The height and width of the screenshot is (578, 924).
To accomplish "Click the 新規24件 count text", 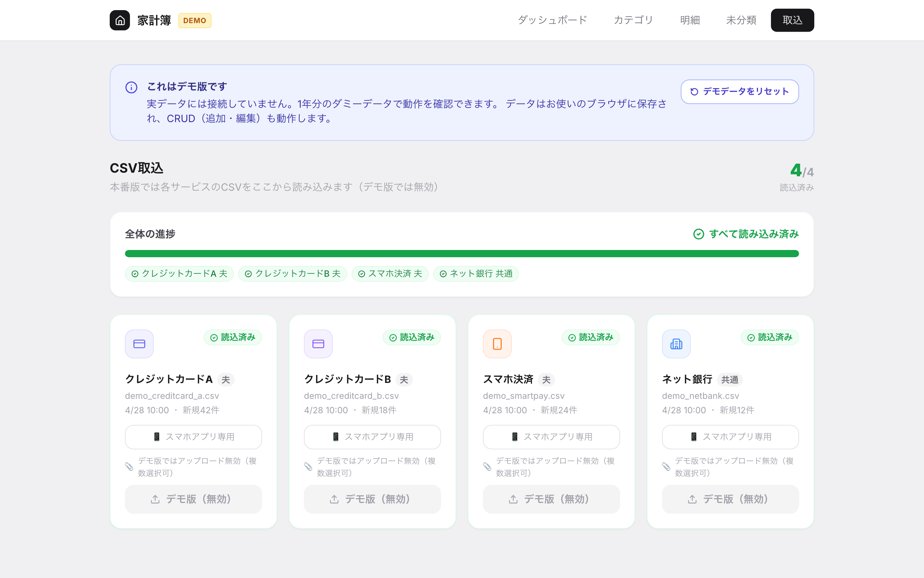I will click(559, 410).
